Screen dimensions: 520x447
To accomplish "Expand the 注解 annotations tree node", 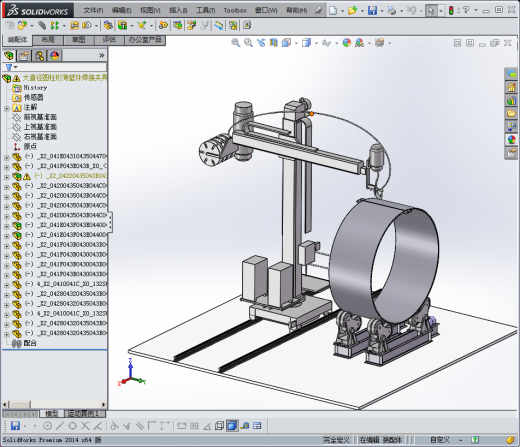I will tap(7, 108).
